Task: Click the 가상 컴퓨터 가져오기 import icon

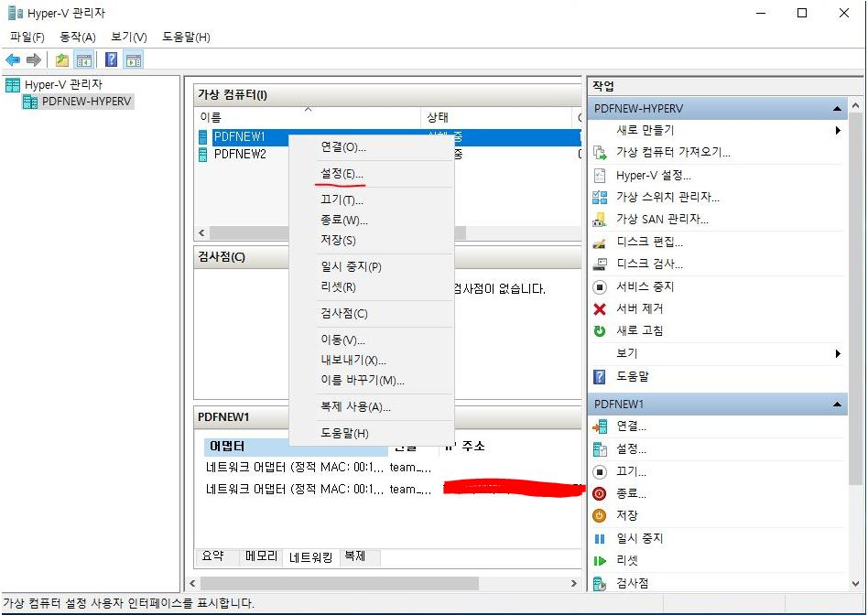Action: [600, 152]
